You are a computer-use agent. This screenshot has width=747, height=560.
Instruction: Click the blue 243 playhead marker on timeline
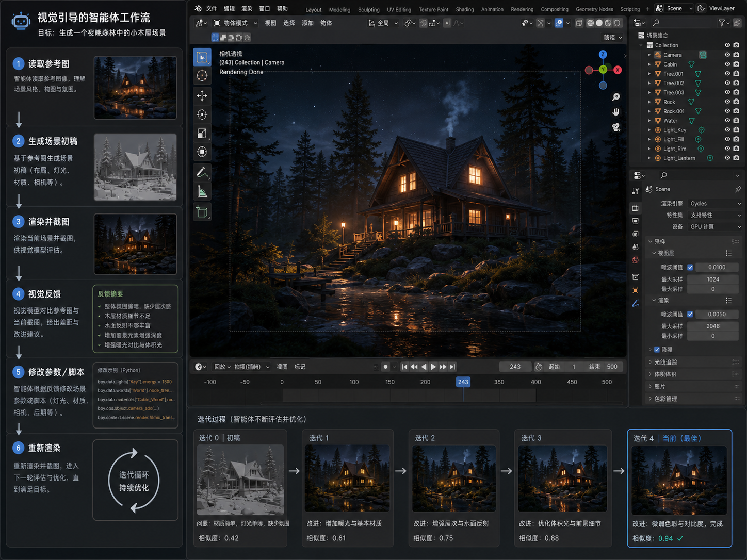pos(463,382)
